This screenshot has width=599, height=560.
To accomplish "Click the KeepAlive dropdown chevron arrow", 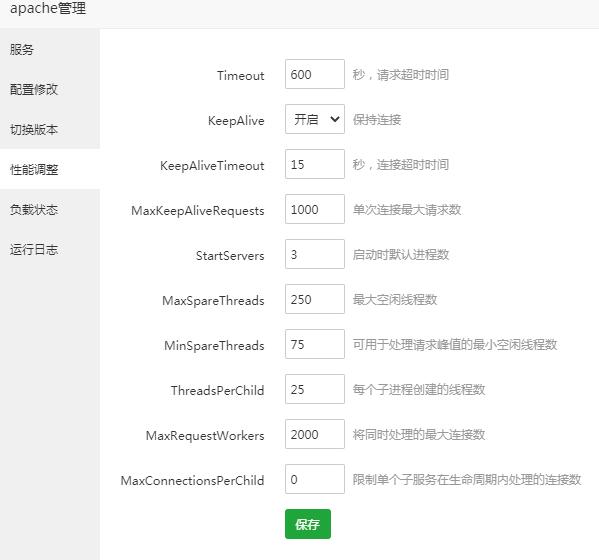I will (x=335, y=119).
